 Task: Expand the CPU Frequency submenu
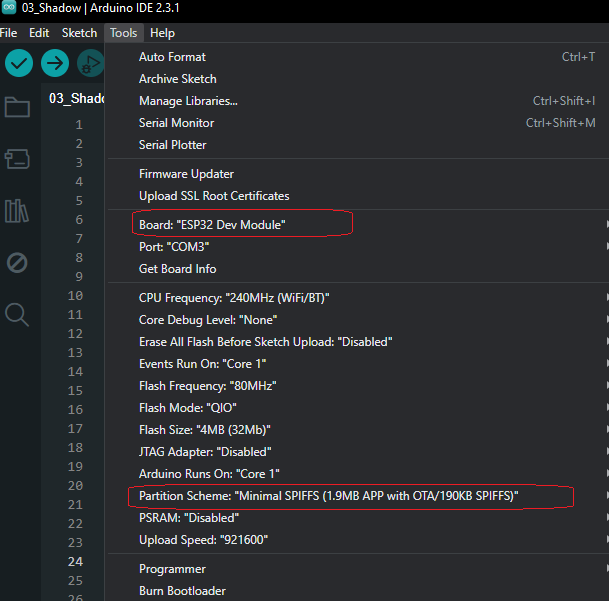pos(358,298)
